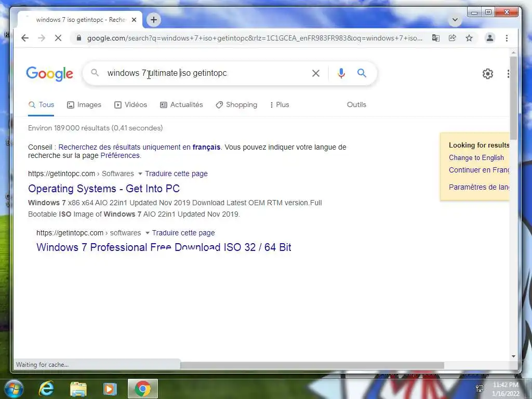
Task: Click first result's 'Traduire cette page'
Action: tap(176, 174)
